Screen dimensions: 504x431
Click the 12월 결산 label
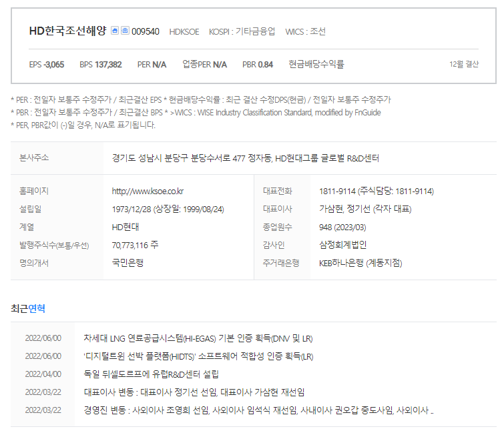pyautogui.click(x=464, y=64)
